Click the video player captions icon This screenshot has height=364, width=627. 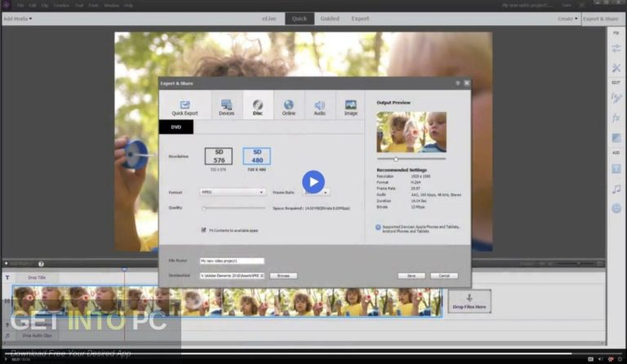pyautogui.click(x=590, y=359)
